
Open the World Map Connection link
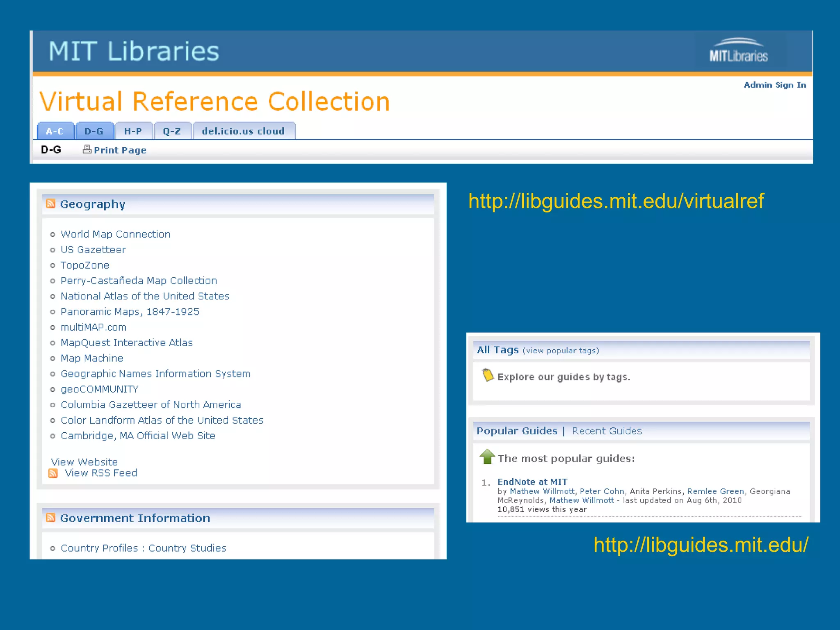click(x=116, y=234)
